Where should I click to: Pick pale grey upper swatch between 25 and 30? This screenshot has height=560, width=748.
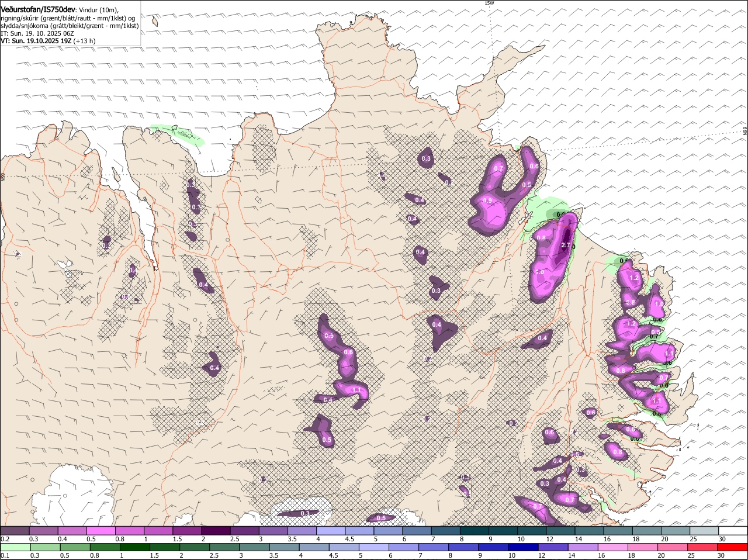(x=704, y=531)
